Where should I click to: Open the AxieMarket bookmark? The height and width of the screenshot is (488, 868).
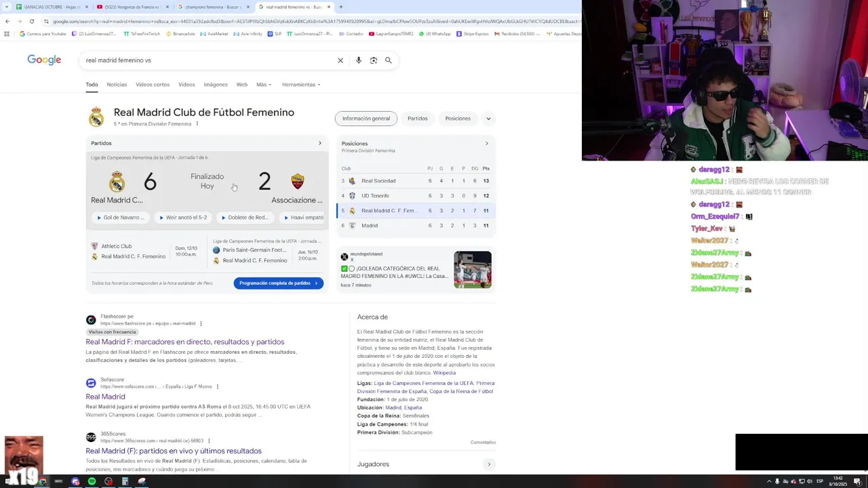pyautogui.click(x=214, y=34)
